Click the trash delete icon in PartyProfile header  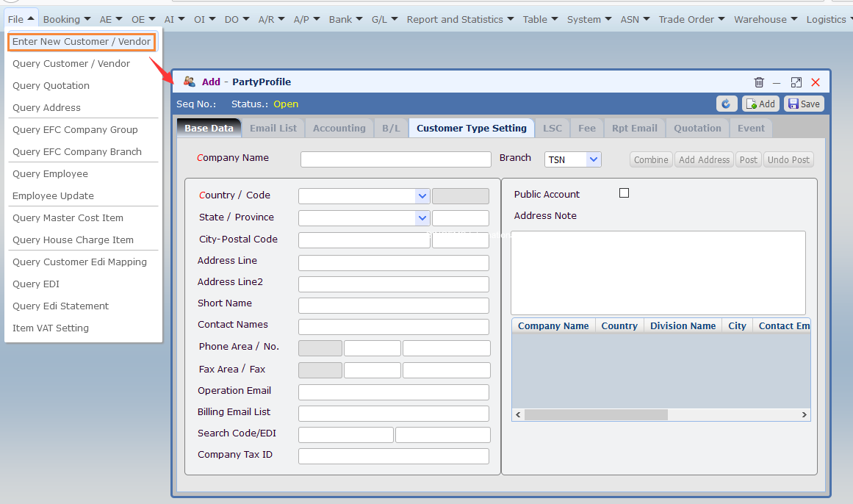pyautogui.click(x=759, y=82)
